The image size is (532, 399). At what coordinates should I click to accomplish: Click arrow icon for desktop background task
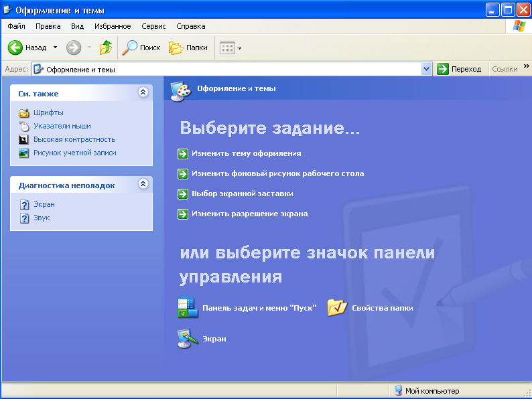183,174
